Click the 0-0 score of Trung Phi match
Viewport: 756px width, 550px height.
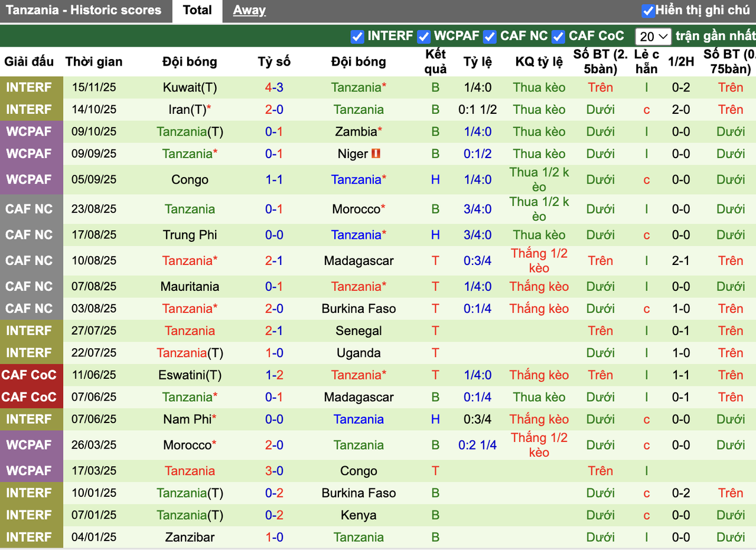point(274,235)
